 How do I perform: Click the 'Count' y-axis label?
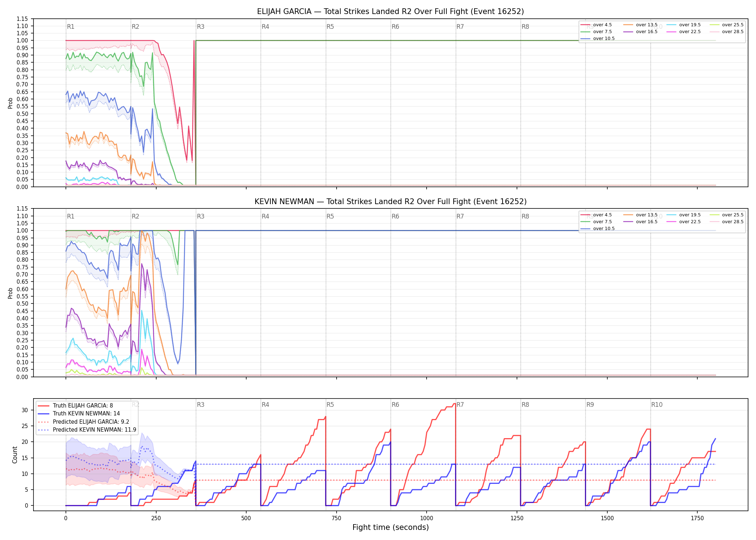point(15,455)
